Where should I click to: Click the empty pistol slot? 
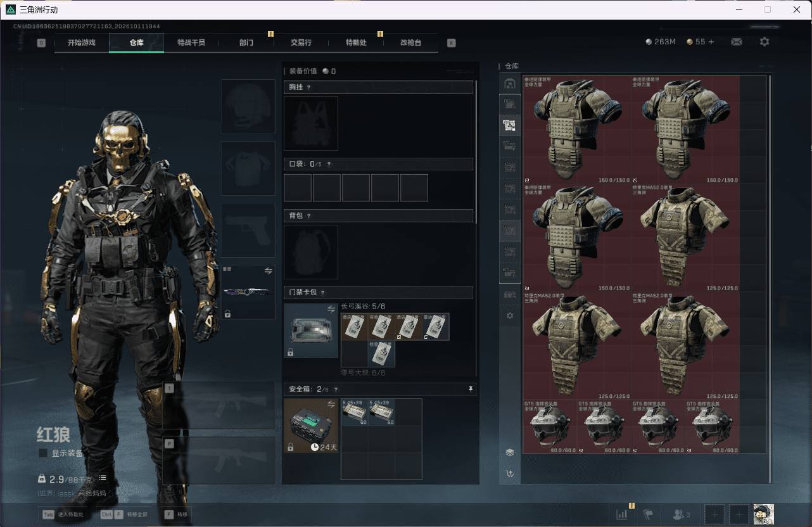pyautogui.click(x=248, y=230)
